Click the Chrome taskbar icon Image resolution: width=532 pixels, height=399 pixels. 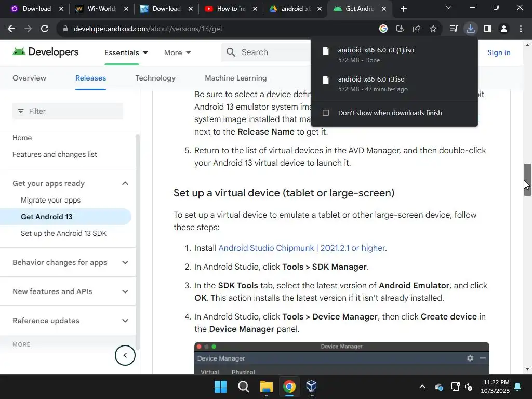tap(289, 387)
